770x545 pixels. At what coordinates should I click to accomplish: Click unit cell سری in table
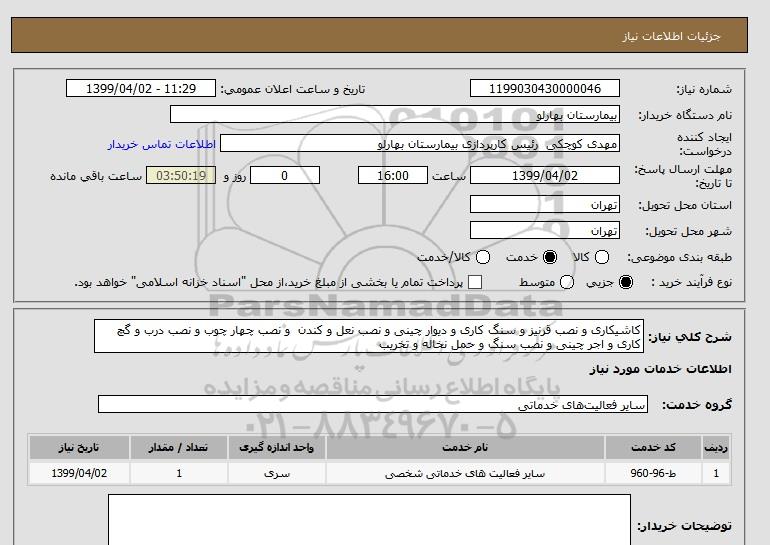276,473
